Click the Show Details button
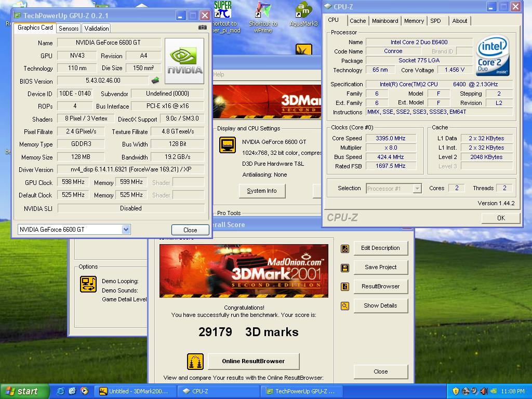Viewport: 532px width, 399px height. (381, 305)
